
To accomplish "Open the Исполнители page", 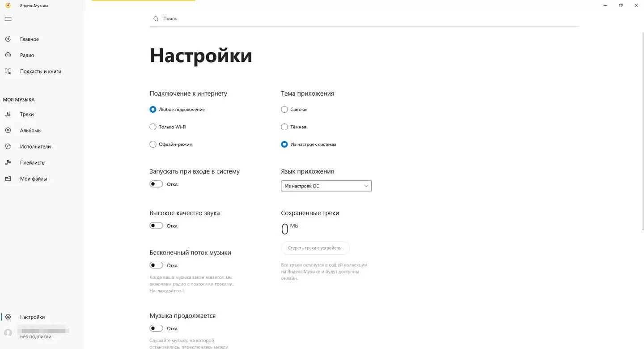I will click(35, 147).
